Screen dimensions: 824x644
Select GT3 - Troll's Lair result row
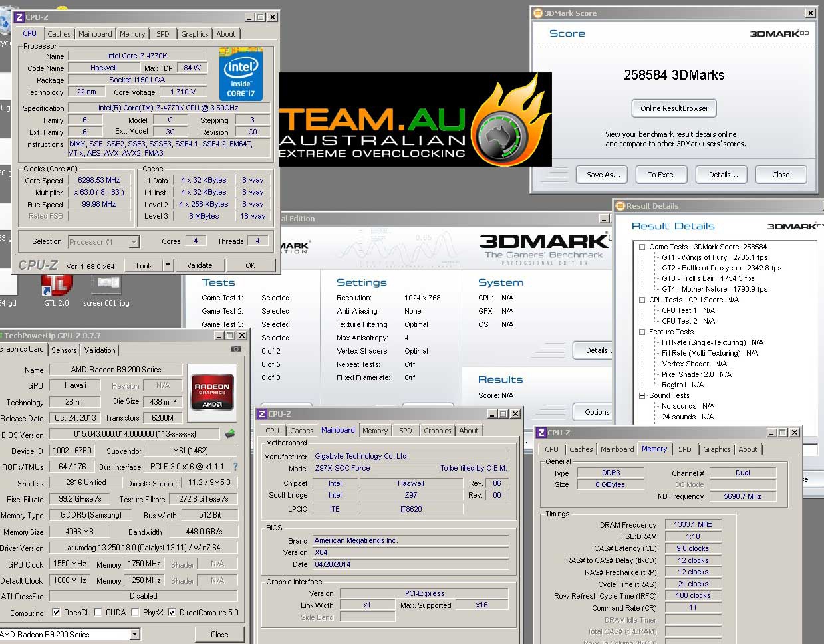708,278
